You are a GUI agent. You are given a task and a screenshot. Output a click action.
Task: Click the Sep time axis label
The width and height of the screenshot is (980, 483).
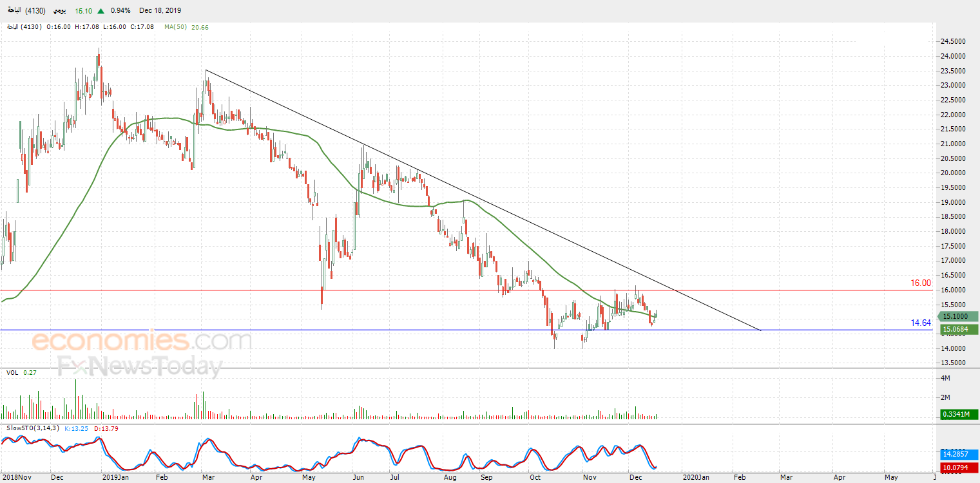tap(486, 477)
